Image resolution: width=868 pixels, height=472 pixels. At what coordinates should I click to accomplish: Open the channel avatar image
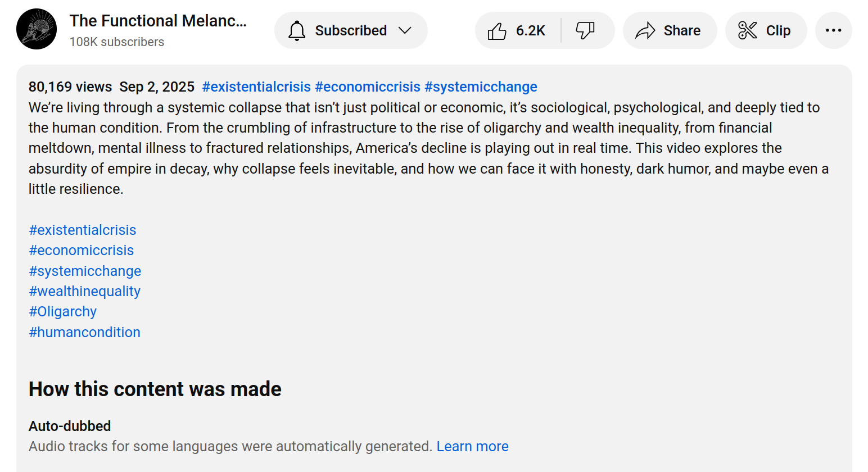[37, 29]
